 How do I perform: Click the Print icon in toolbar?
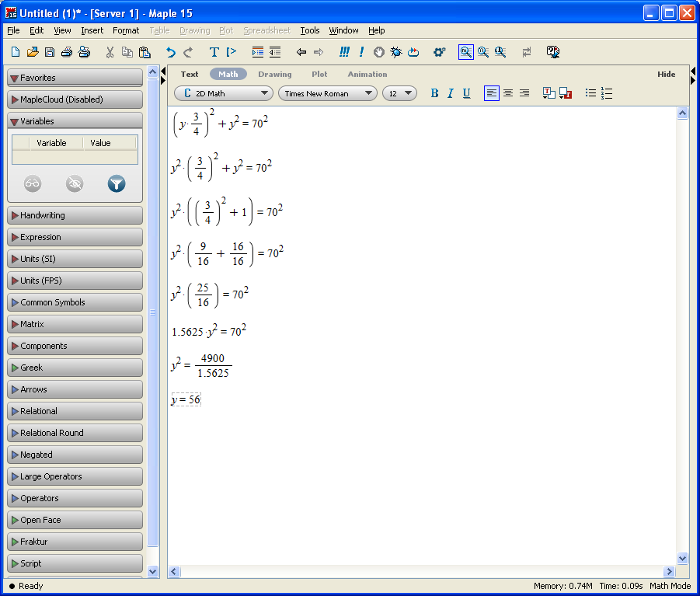tap(67, 52)
